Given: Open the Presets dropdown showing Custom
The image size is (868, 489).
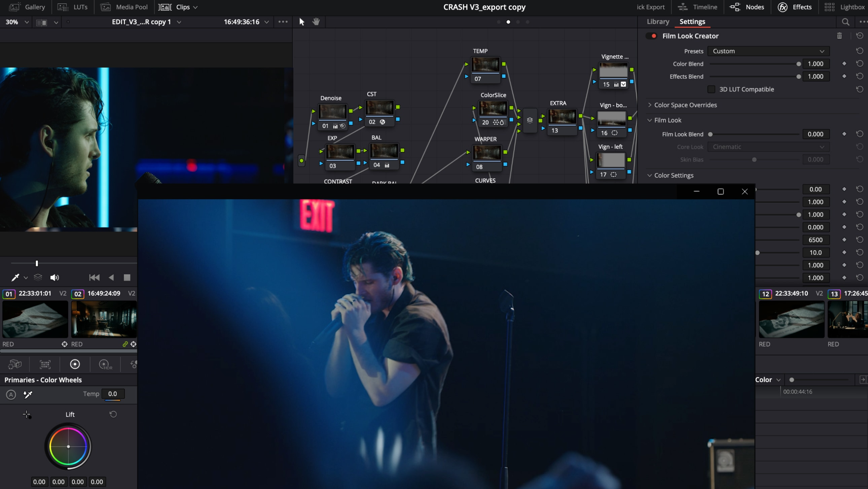Looking at the screenshot, I should [x=768, y=51].
